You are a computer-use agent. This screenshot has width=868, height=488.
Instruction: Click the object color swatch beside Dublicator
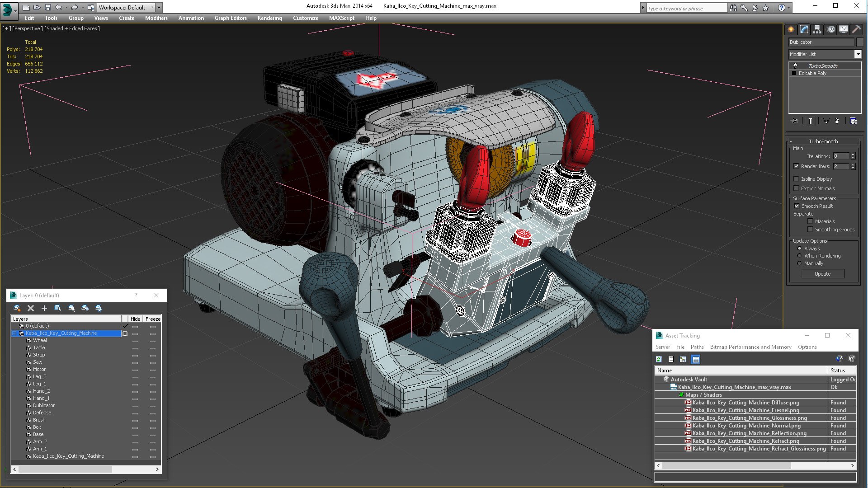pos(860,42)
